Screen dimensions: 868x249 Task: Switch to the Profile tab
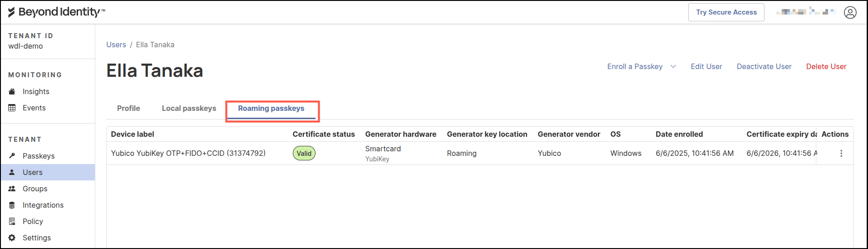coord(128,108)
